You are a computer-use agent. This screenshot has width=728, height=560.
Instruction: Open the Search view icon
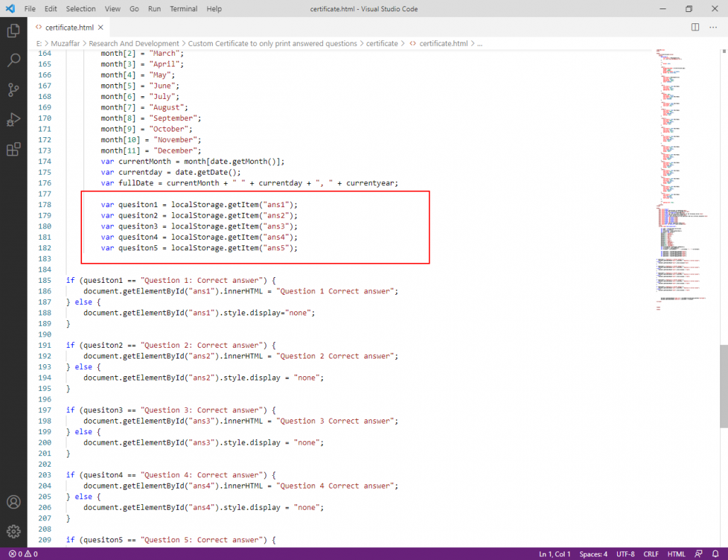point(13,60)
